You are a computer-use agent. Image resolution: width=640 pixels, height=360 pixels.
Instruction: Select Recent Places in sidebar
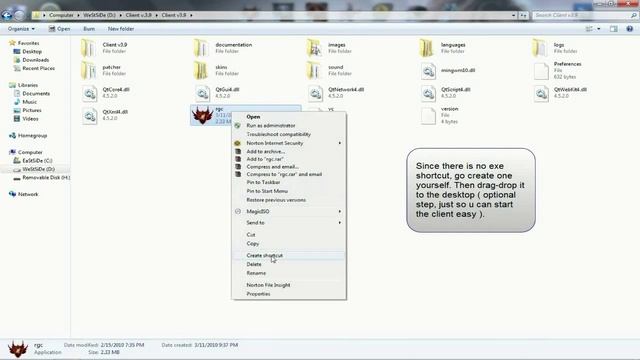click(34, 68)
